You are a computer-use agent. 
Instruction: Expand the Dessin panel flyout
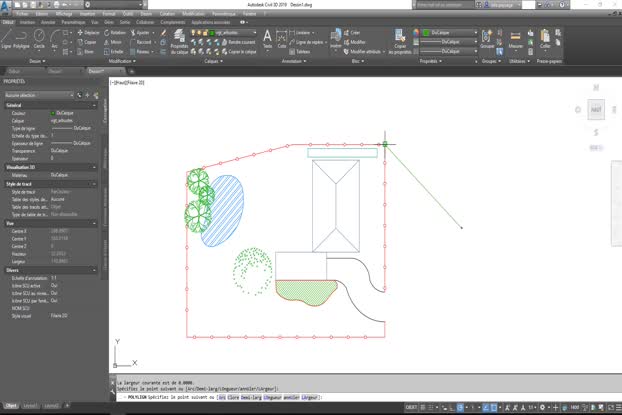[38, 61]
